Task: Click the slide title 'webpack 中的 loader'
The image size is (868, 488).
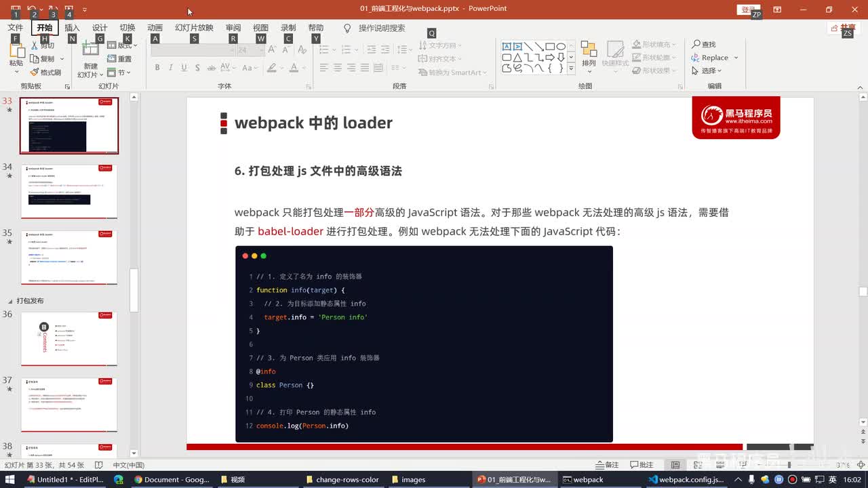Action: pyautogui.click(x=313, y=123)
